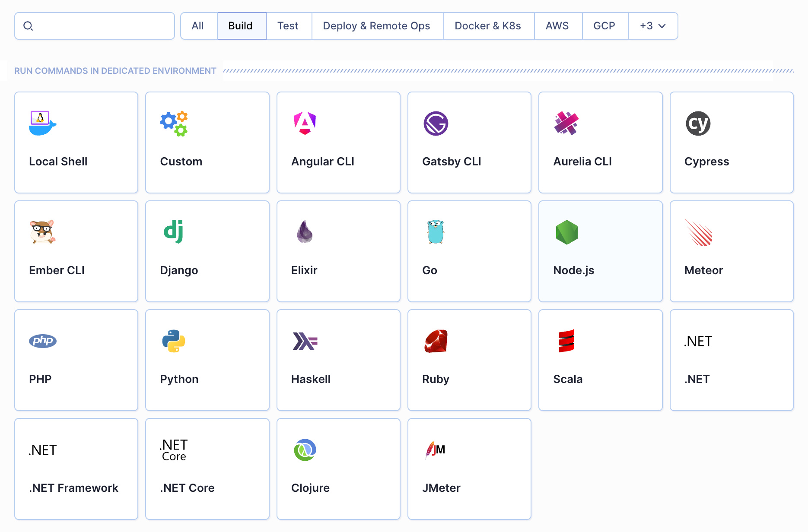
Task: Focus the action search input field
Action: pos(95,26)
